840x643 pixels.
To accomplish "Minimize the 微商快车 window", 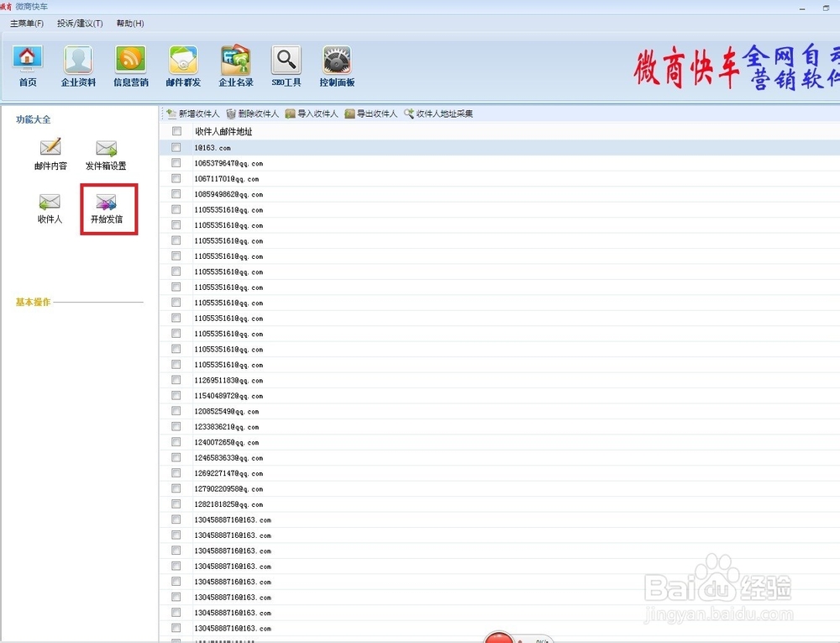I will [x=802, y=8].
